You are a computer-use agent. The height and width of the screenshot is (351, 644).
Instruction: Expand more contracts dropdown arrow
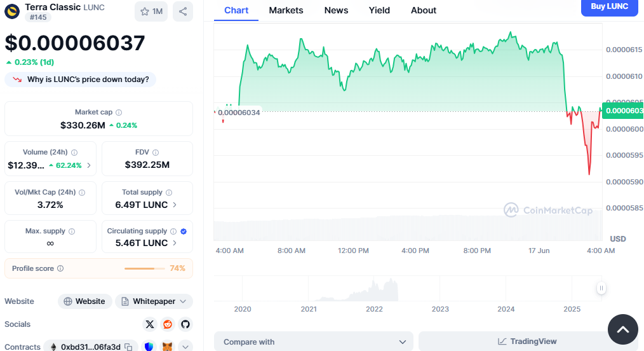coord(185,347)
